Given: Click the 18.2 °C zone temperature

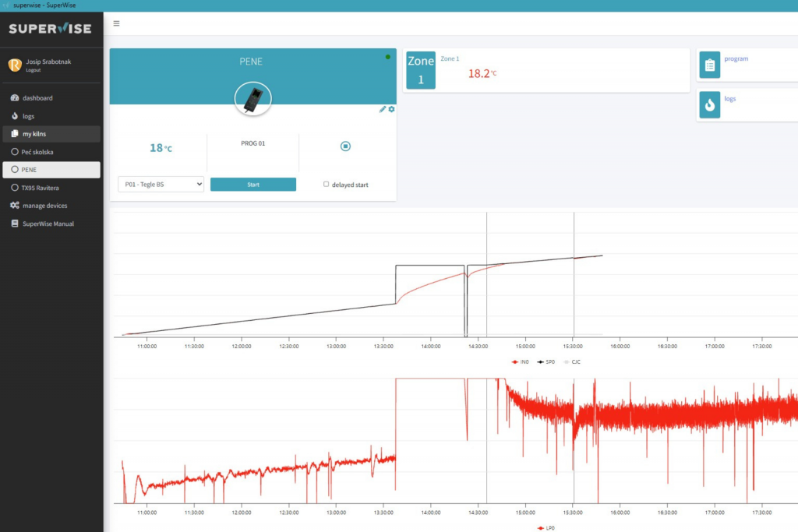Looking at the screenshot, I should (482, 73).
